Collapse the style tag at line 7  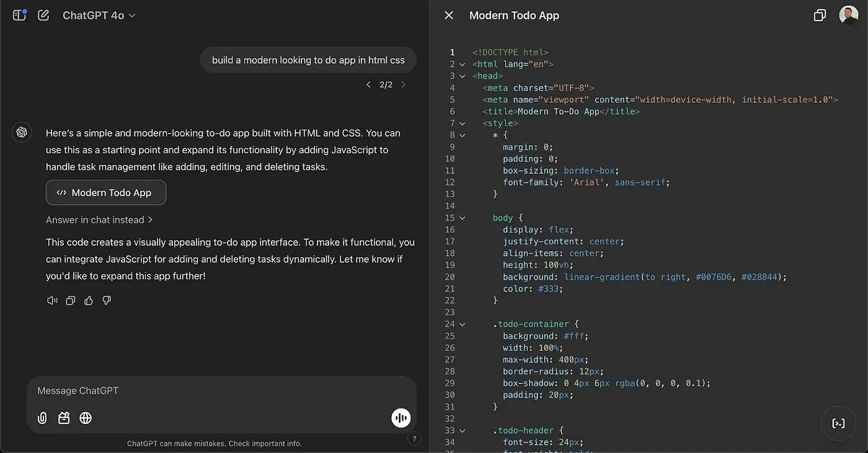(462, 123)
